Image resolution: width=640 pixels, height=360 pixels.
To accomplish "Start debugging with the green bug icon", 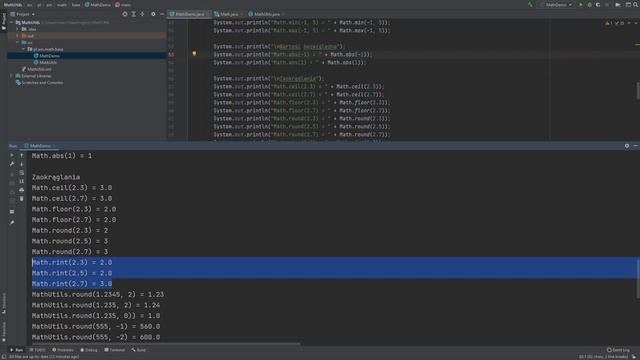I will 589,5.
